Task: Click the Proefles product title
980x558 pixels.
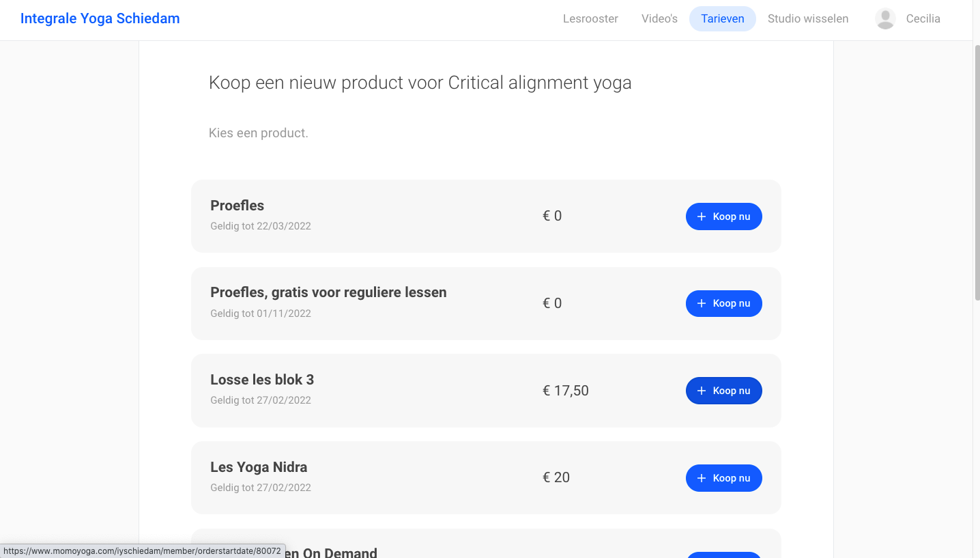Action: click(x=237, y=206)
